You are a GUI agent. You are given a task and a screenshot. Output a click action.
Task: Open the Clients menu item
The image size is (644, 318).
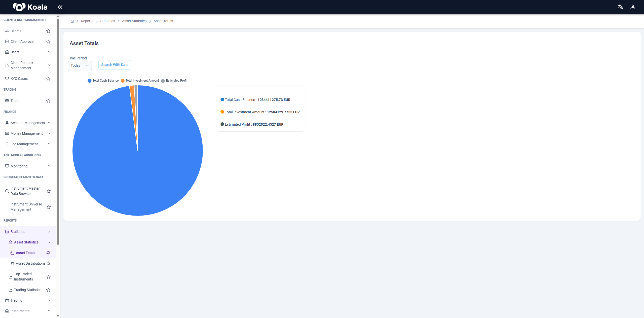(x=16, y=31)
